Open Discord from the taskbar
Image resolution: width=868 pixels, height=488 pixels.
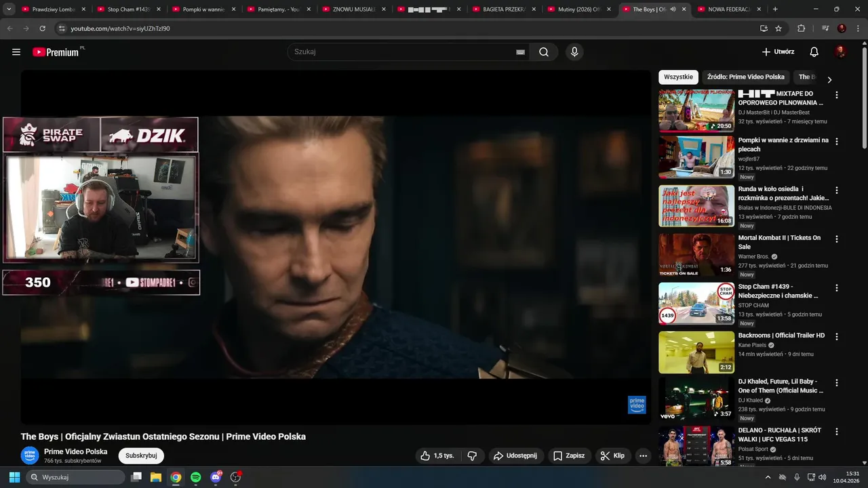(x=216, y=477)
